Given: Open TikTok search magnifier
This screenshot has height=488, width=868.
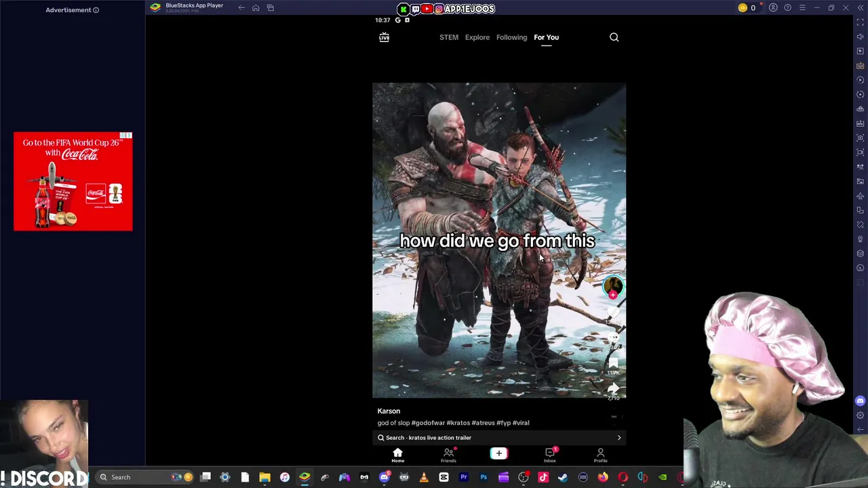Looking at the screenshot, I should point(614,37).
